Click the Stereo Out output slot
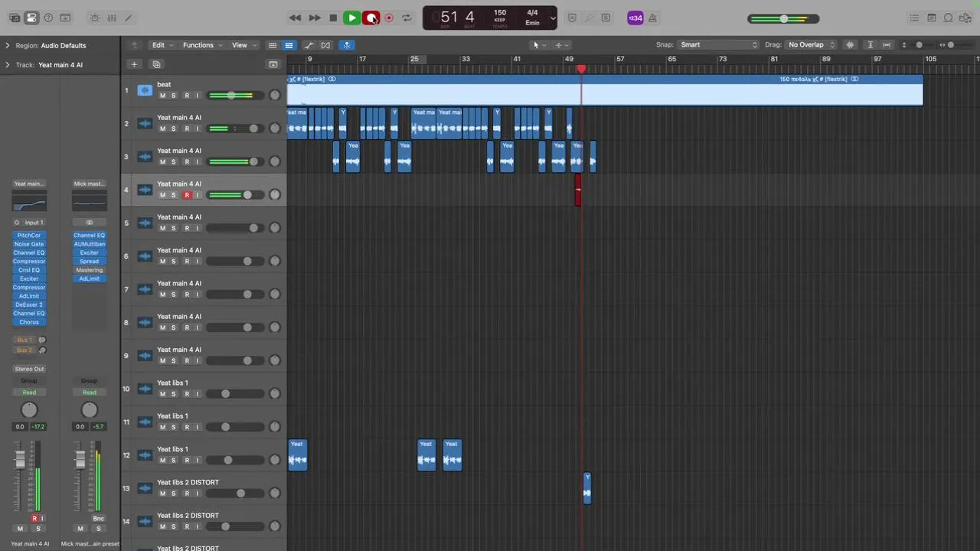This screenshot has width=980, height=551. coord(29,369)
